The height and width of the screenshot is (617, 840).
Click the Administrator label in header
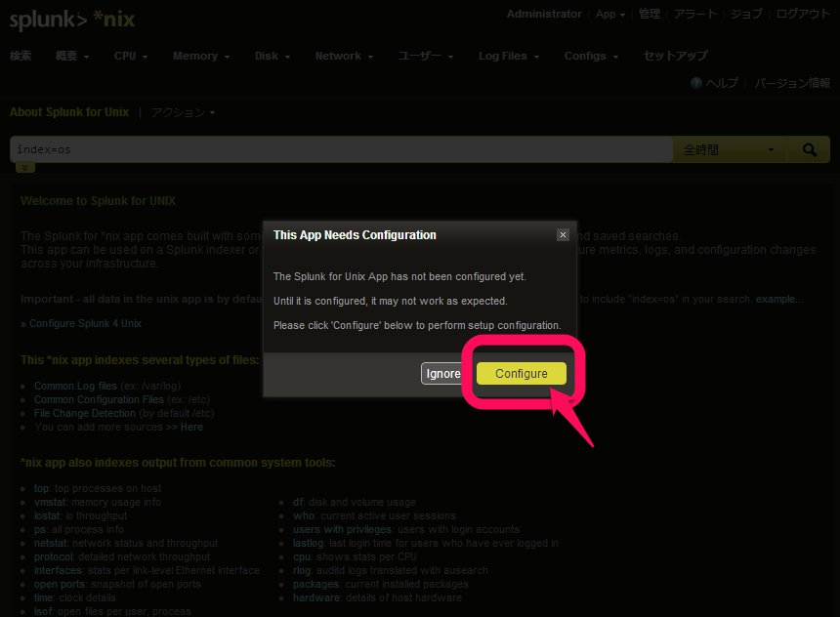[x=544, y=14]
